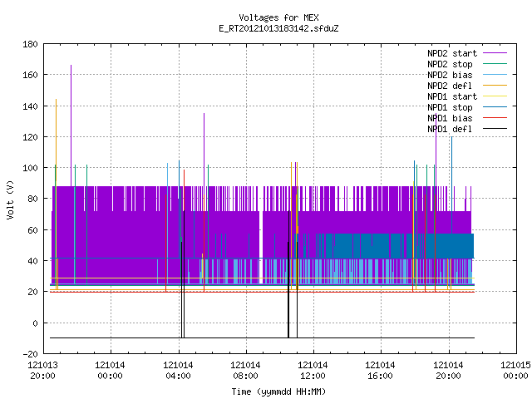Click the black NPD1 defl legend line
This screenshot has width=532, height=399.
[495, 129]
